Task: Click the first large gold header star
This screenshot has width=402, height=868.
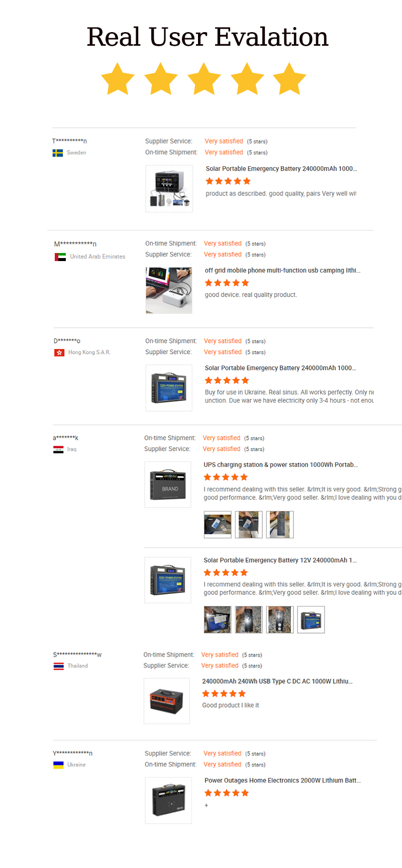Action: [118, 79]
